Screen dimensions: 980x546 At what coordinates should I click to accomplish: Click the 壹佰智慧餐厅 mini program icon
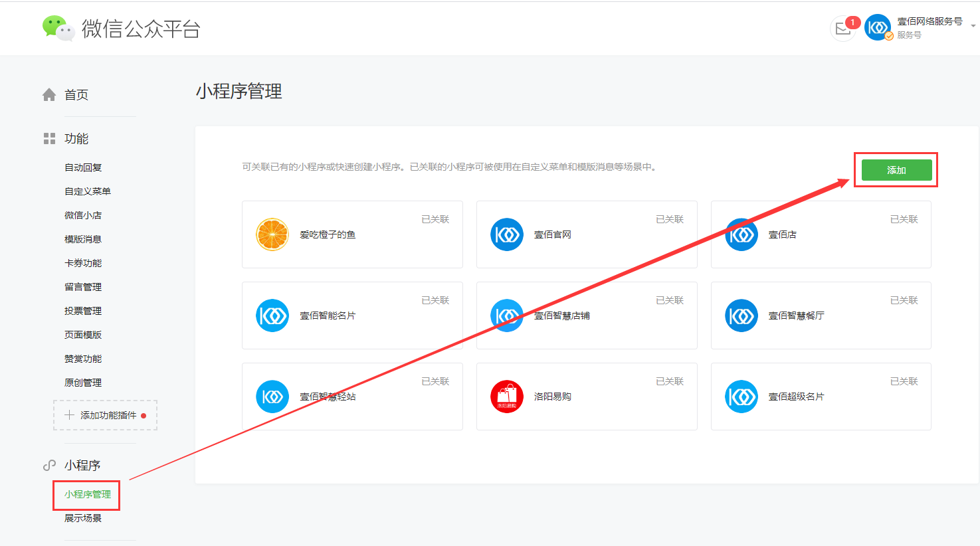(x=741, y=316)
